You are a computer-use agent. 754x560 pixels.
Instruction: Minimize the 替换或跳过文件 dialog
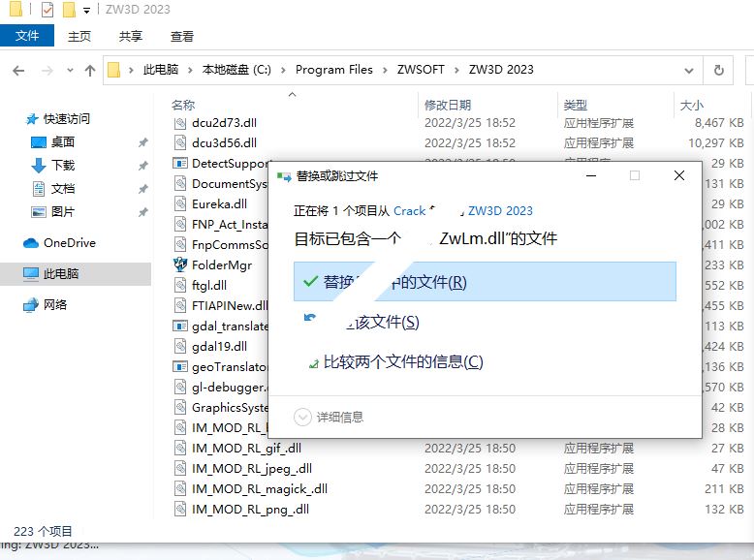(591, 175)
